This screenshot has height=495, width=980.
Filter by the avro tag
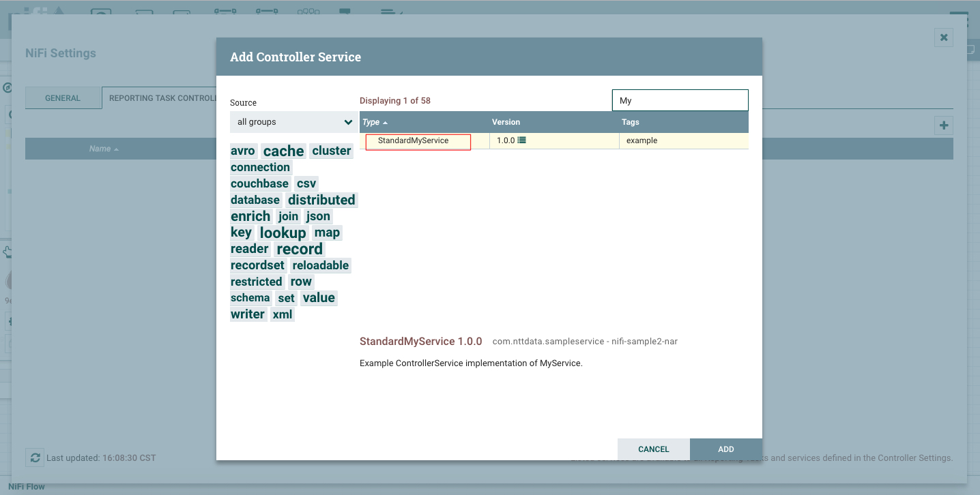coord(243,151)
